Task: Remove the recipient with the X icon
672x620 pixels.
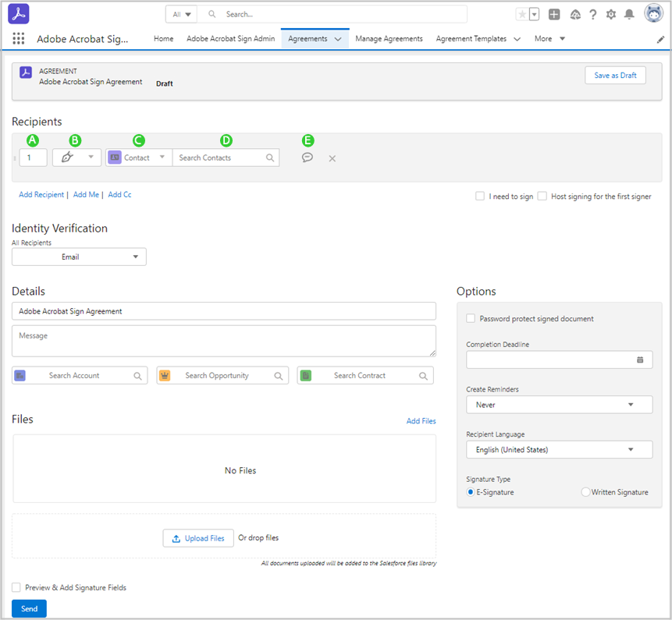Action: pyautogui.click(x=332, y=158)
